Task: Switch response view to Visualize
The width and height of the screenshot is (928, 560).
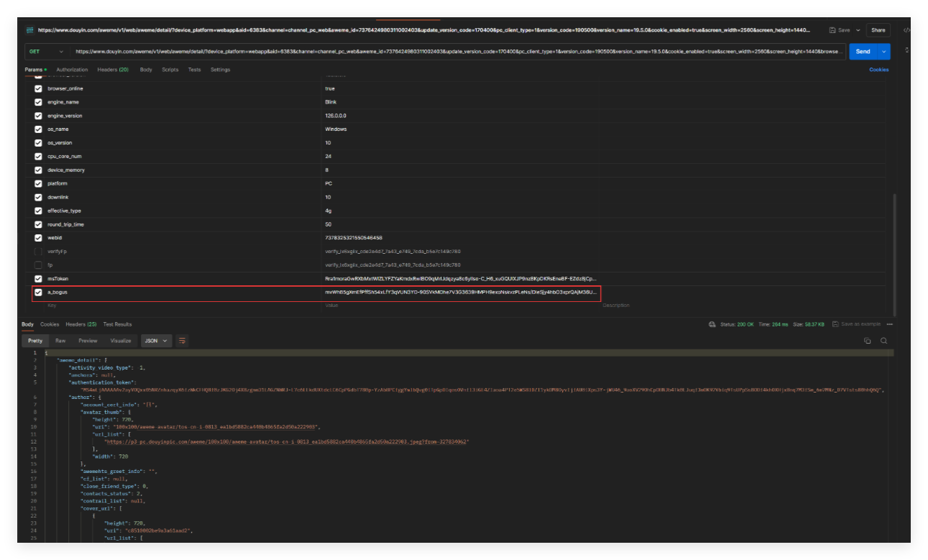Action: point(121,341)
